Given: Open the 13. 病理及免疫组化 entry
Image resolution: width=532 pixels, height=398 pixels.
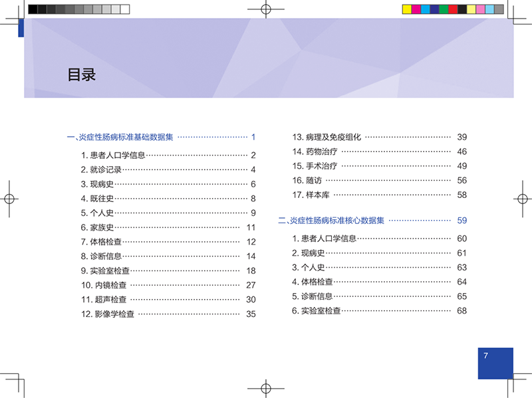Looking at the screenshot, I should click(x=380, y=137).
